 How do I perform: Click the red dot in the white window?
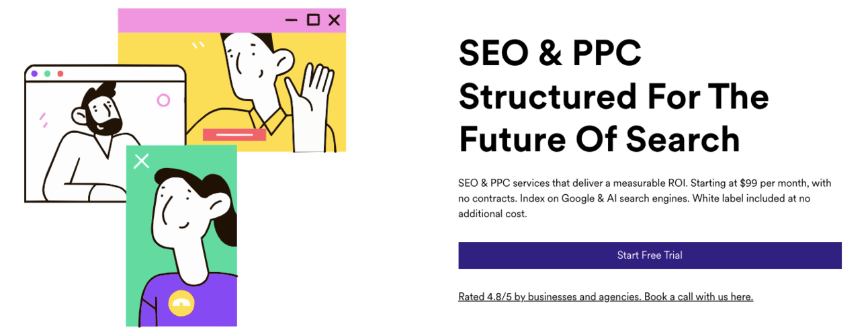[x=60, y=73]
